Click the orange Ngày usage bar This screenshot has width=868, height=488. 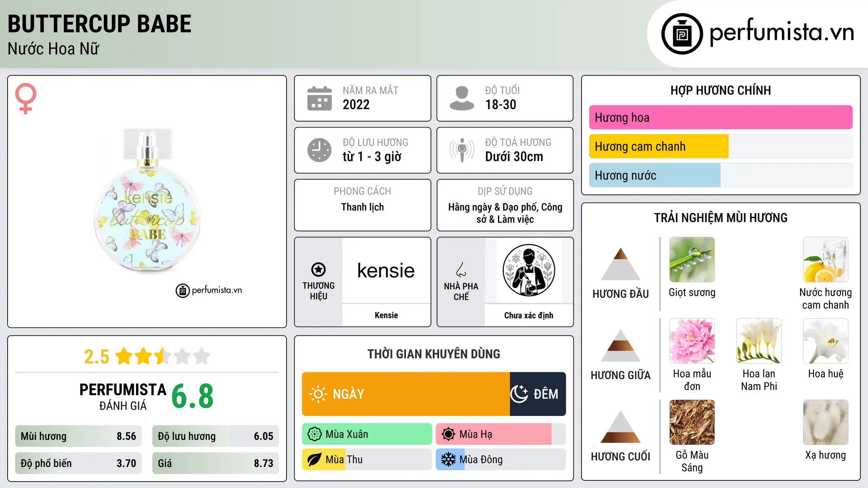point(406,394)
